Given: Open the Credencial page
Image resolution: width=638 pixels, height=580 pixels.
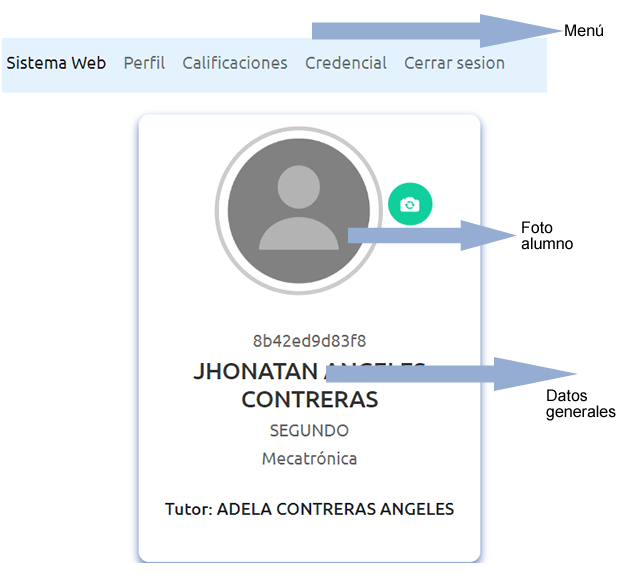Looking at the screenshot, I should [x=346, y=63].
